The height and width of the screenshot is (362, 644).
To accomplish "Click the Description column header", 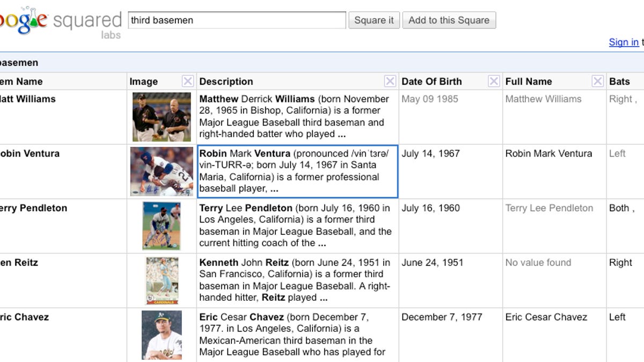I will pyautogui.click(x=226, y=82).
